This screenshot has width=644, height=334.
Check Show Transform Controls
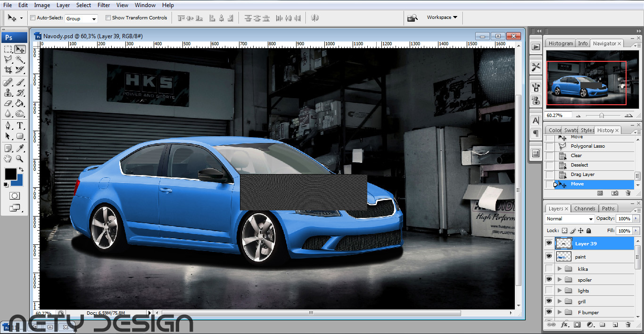click(108, 18)
